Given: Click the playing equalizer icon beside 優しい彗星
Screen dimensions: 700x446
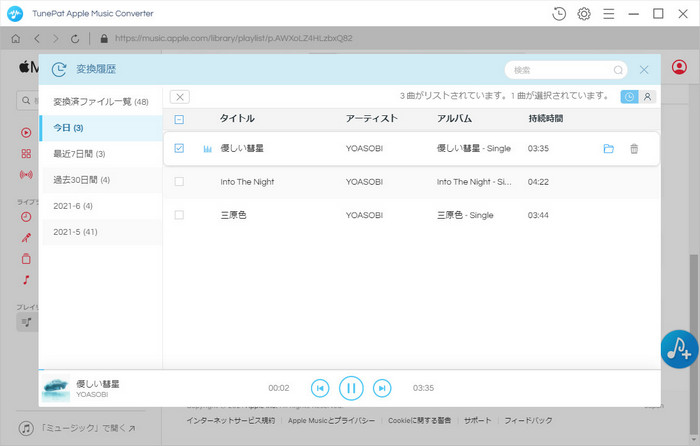Looking at the screenshot, I should coord(208,149).
